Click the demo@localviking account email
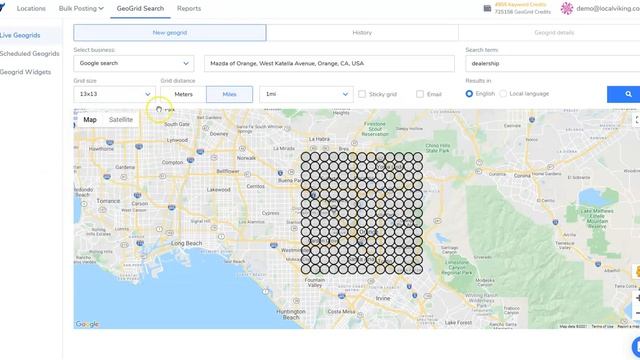640x360 pixels. click(x=608, y=8)
